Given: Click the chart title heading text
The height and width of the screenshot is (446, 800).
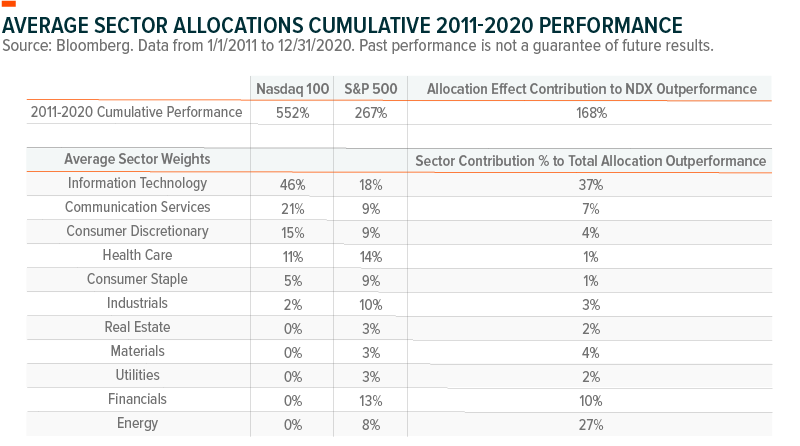Looking at the screenshot, I should click(342, 24).
